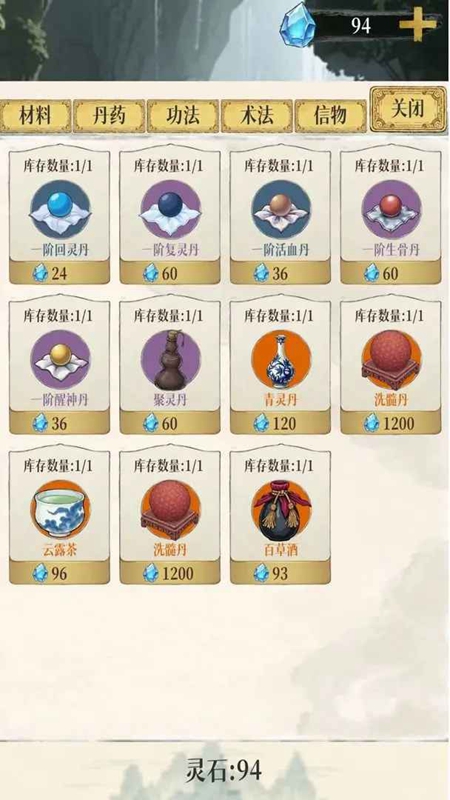Select the 青灵丹 porcelain vase icon
Screen dimensions: 450x800
(x=281, y=360)
